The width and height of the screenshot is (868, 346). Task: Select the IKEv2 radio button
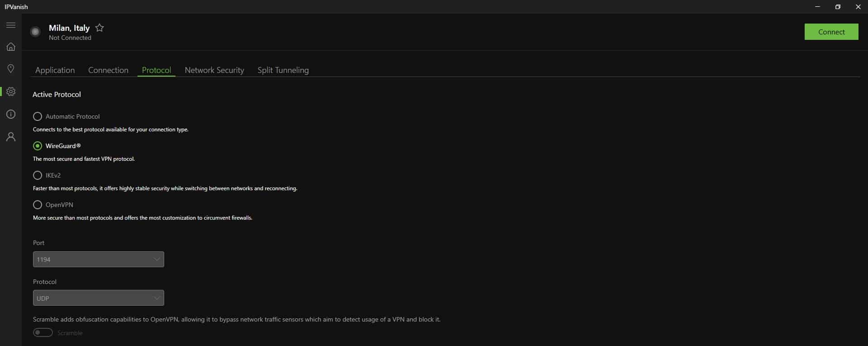pos(38,175)
